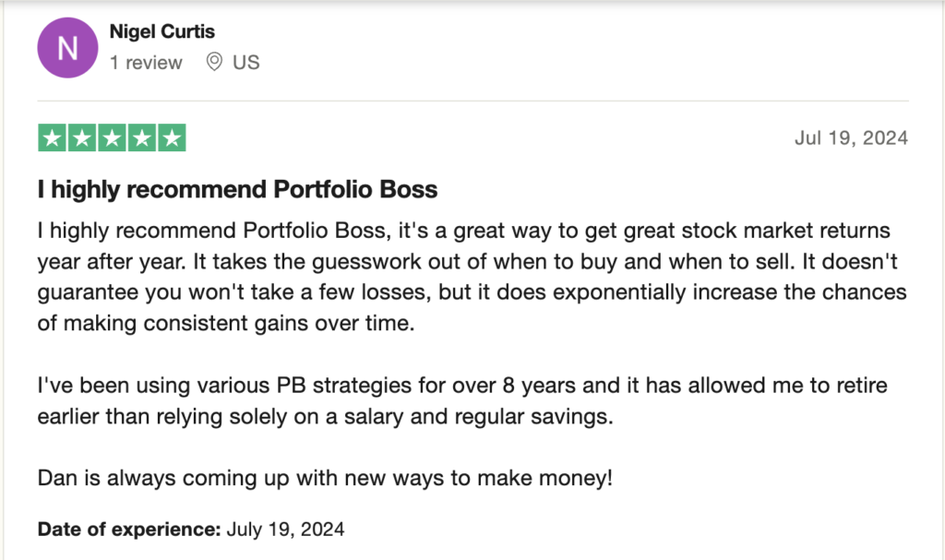Select the second green rating star
Image resolution: width=945 pixels, height=560 pixels.
pyautogui.click(x=82, y=138)
